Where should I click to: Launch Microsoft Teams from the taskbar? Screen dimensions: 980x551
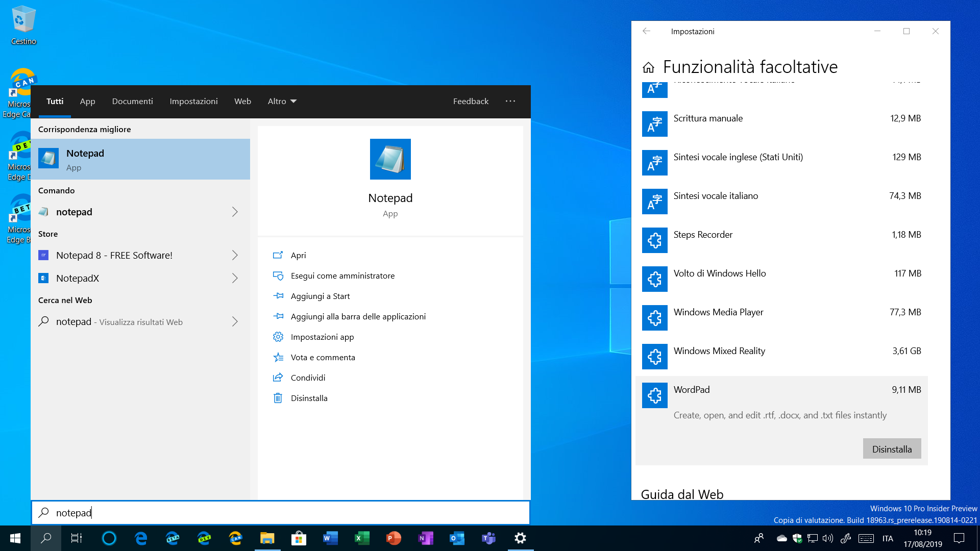[x=489, y=538]
